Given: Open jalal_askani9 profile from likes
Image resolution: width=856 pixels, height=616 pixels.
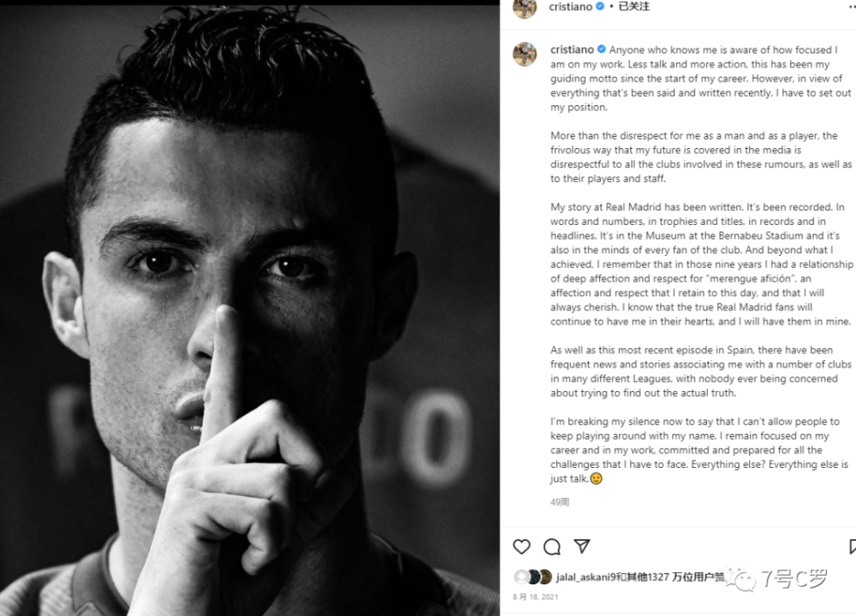Looking at the screenshot, I should point(586,577).
